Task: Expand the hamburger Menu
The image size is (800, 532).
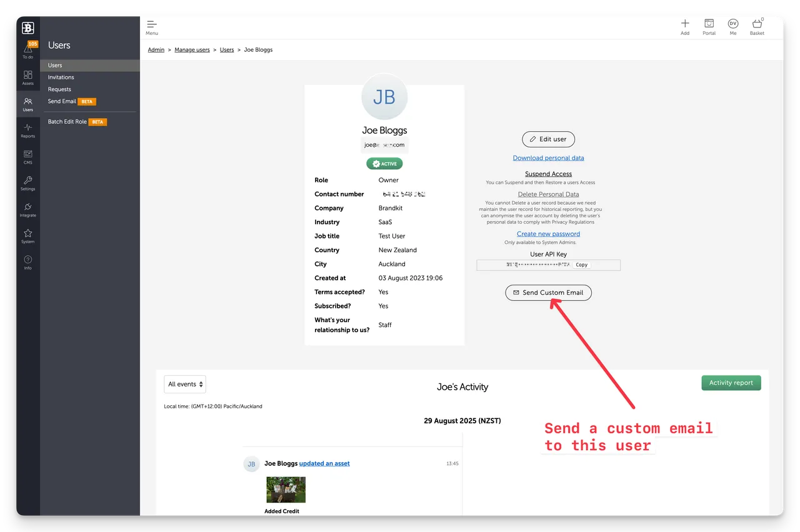Action: click(x=152, y=27)
